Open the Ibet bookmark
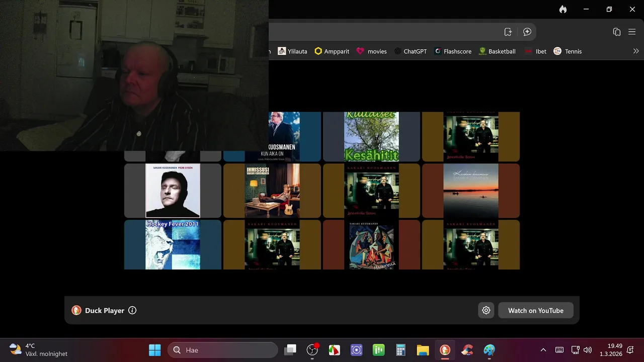644x362 pixels. click(x=535, y=51)
